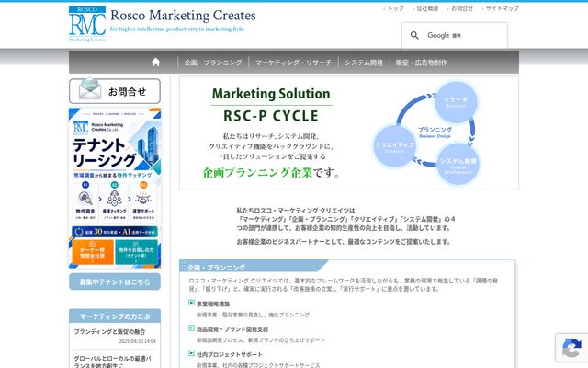The height and width of the screenshot is (368, 588).
Task: Click the teal 物件をお探しの方 button
Action: click(x=136, y=252)
